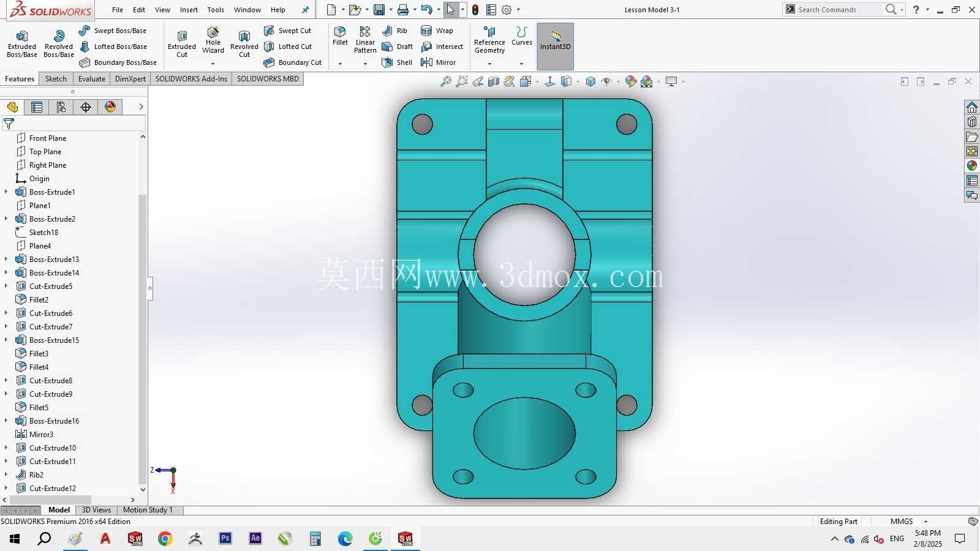Select the Rib feature
The width and height of the screenshot is (980, 551).
tap(394, 31)
